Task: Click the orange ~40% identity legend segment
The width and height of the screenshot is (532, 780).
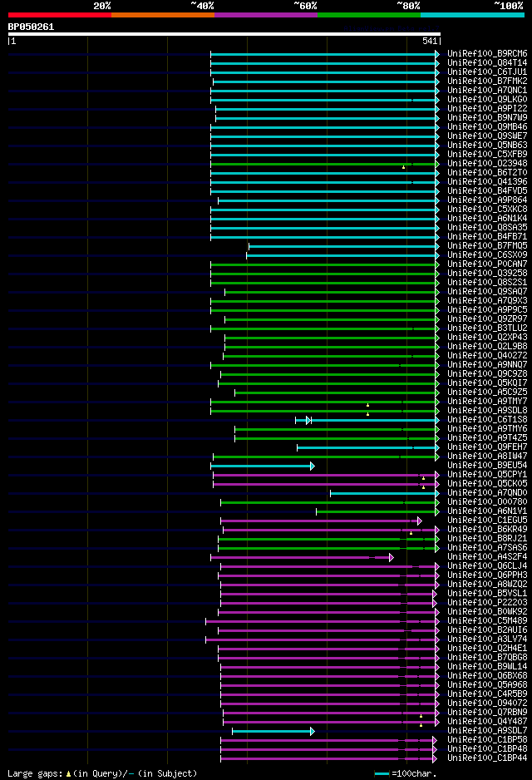Action: [163, 15]
